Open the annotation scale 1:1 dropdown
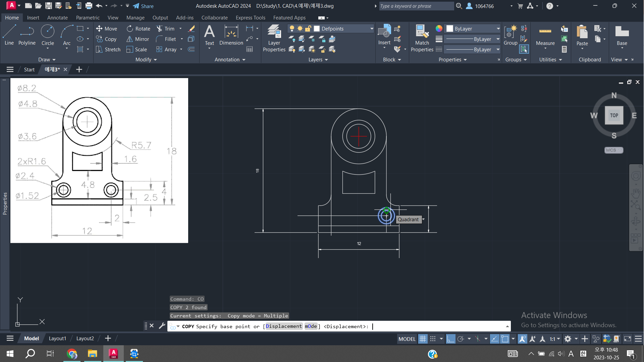The width and height of the screenshot is (644, 362). pos(555,339)
